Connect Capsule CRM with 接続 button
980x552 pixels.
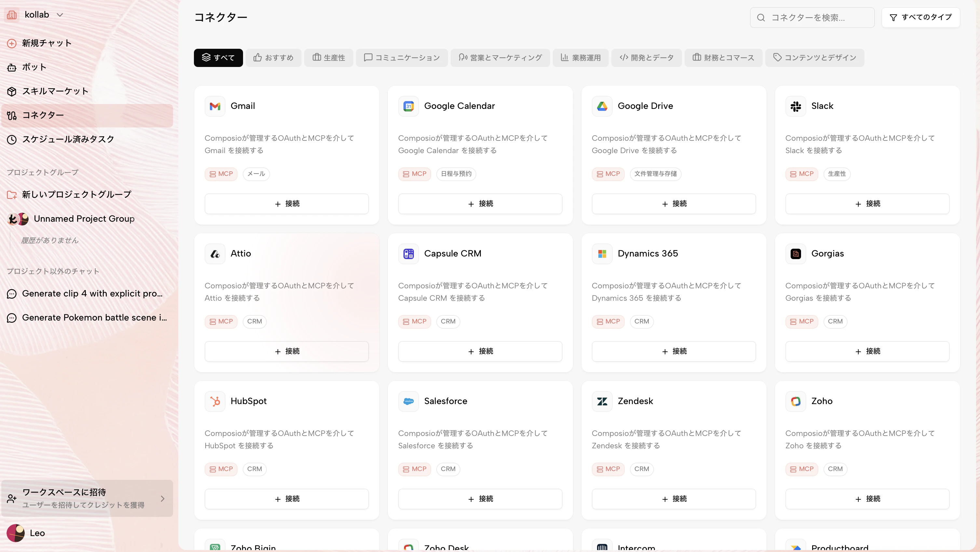click(x=481, y=351)
